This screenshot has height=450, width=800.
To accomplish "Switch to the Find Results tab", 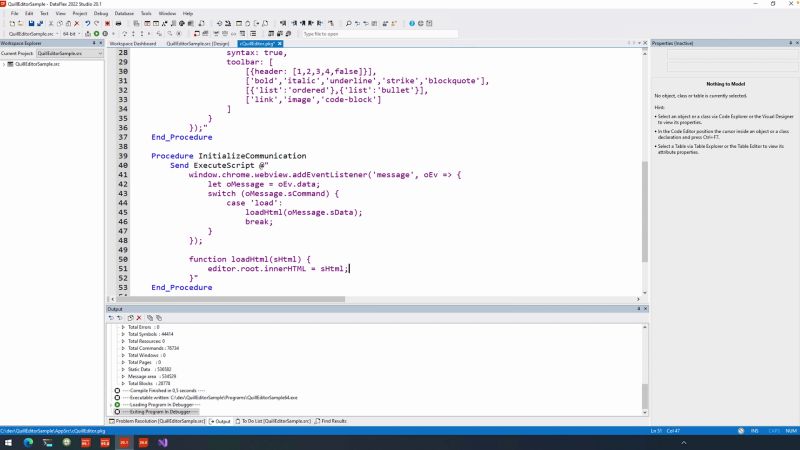I will (331, 421).
